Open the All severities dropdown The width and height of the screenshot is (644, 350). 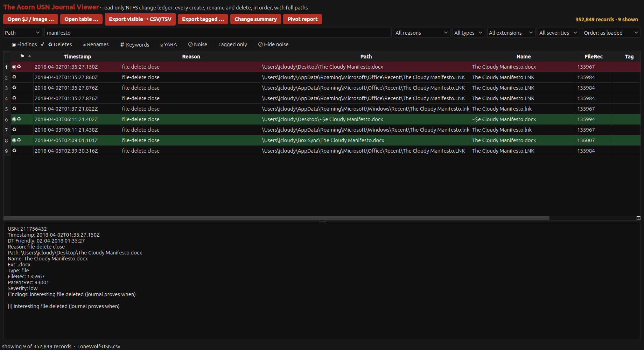pos(559,33)
